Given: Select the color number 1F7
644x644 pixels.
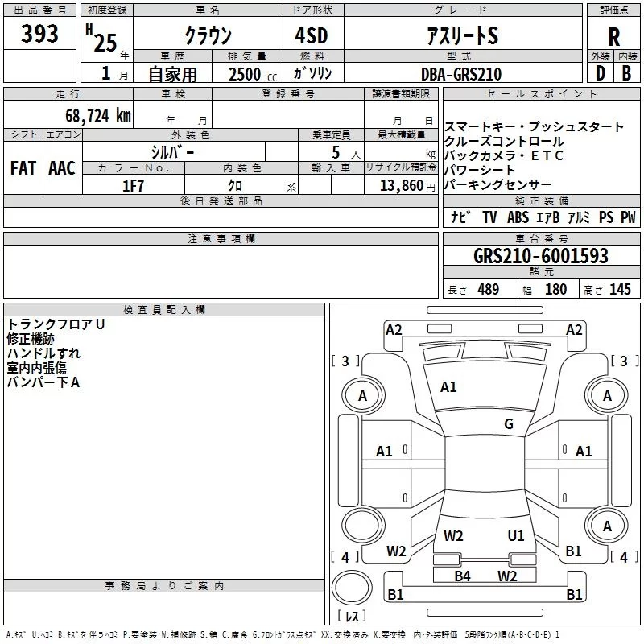Looking at the screenshot, I should [133, 186].
